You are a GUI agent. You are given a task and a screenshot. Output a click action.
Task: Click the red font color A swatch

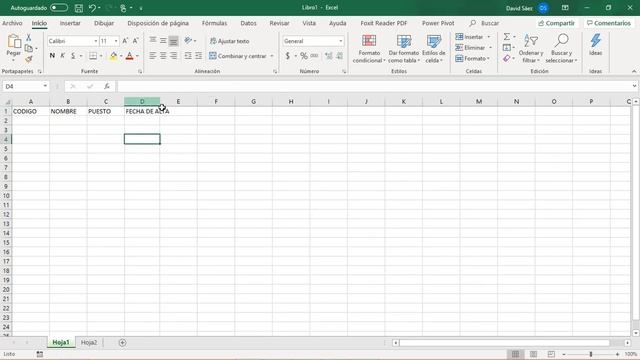[129, 56]
